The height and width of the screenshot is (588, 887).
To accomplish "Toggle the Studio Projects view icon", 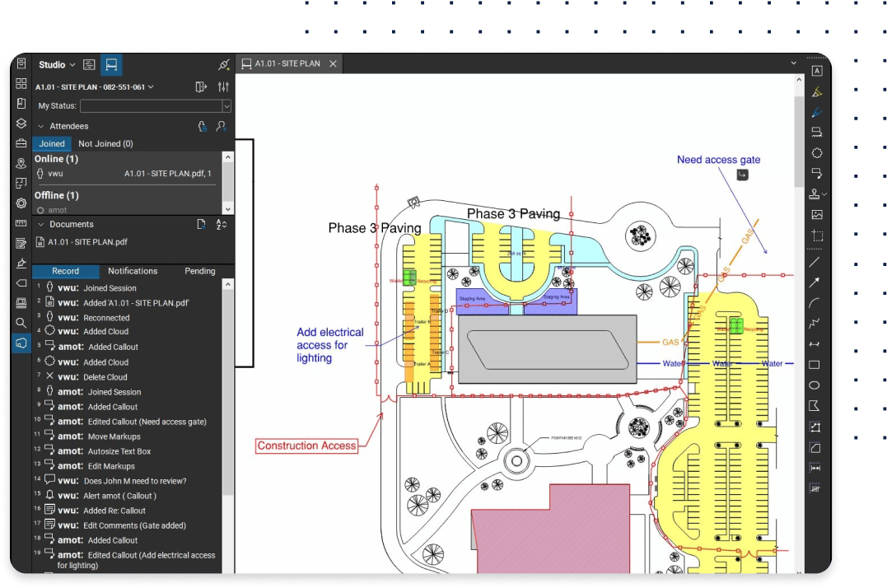I will 89,64.
